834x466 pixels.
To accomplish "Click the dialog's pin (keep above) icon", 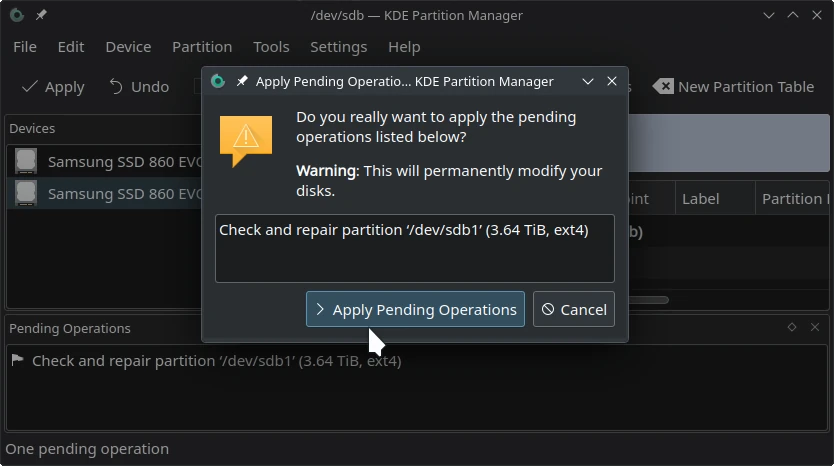I will 242,81.
